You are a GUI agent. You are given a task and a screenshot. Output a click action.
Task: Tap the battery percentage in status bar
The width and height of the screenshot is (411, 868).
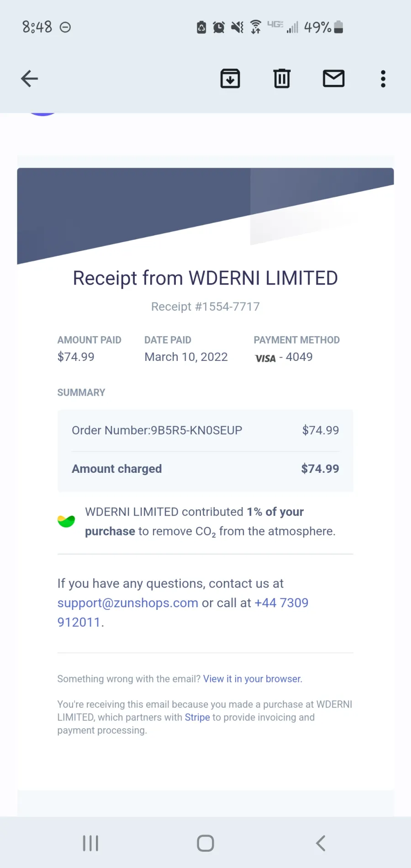[x=317, y=27]
